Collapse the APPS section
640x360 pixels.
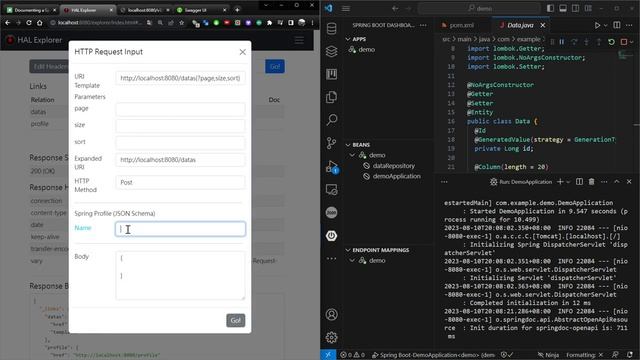348,39
